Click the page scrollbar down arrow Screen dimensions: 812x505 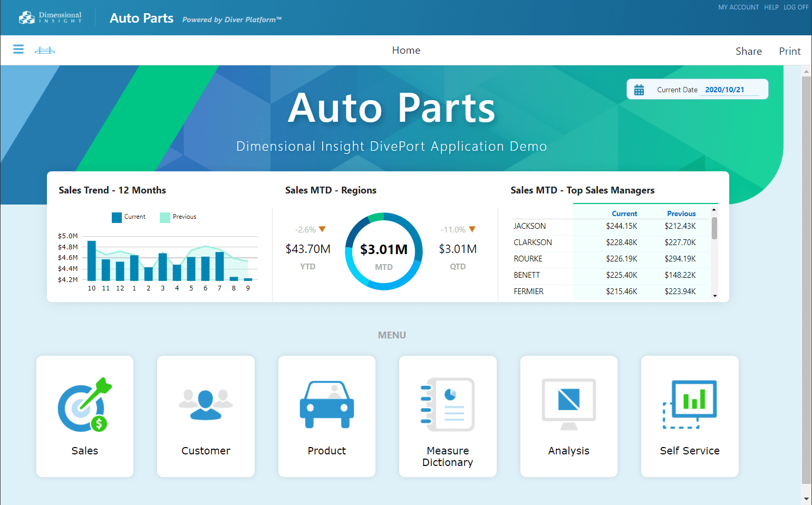point(806,499)
